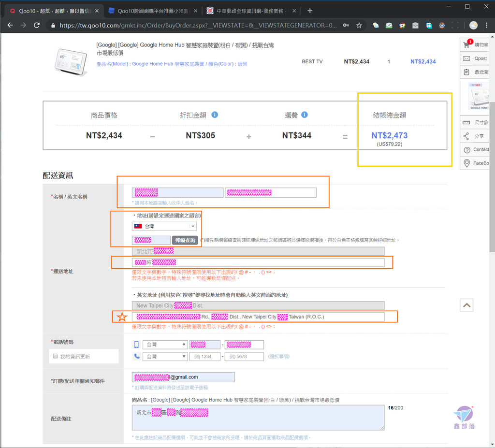Focus the notification email field
The image size is (495, 448).
[x=183, y=377]
